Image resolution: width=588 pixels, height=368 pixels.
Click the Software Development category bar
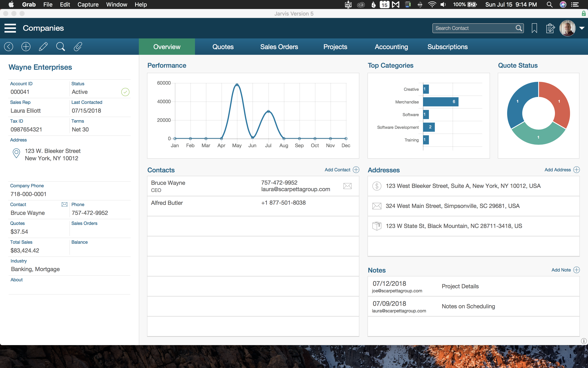429,127
